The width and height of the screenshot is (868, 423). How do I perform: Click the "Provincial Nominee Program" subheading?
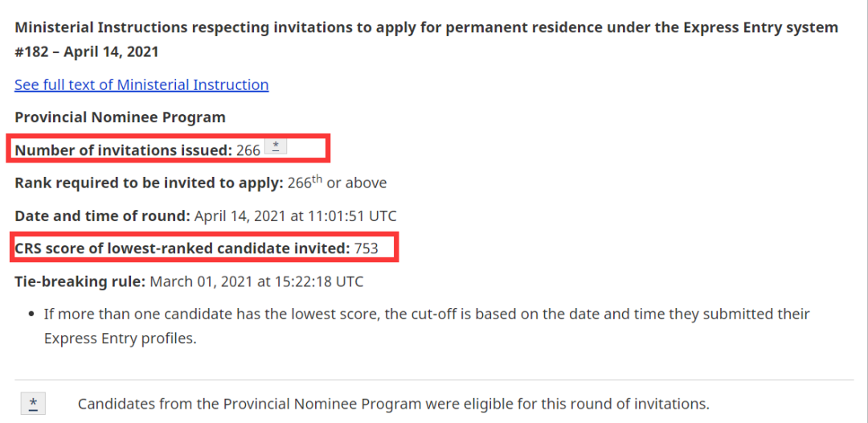coord(120,117)
